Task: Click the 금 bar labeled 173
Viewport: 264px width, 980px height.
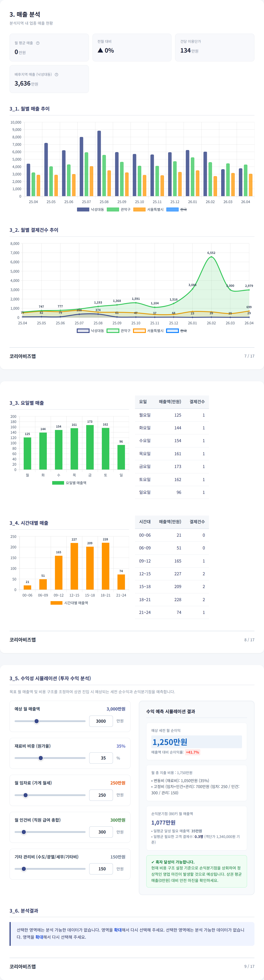Action: pos(90,447)
